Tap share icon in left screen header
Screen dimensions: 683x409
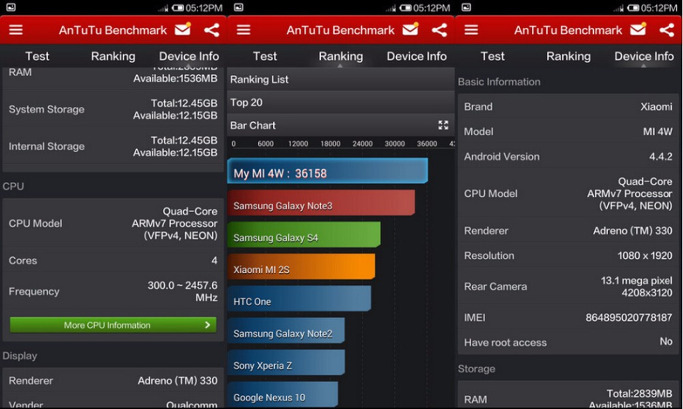[x=212, y=30]
